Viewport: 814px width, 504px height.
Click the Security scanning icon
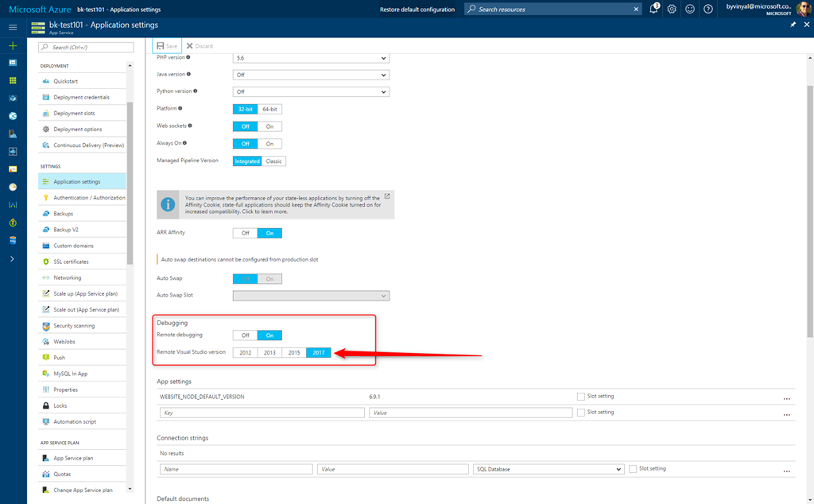point(45,325)
